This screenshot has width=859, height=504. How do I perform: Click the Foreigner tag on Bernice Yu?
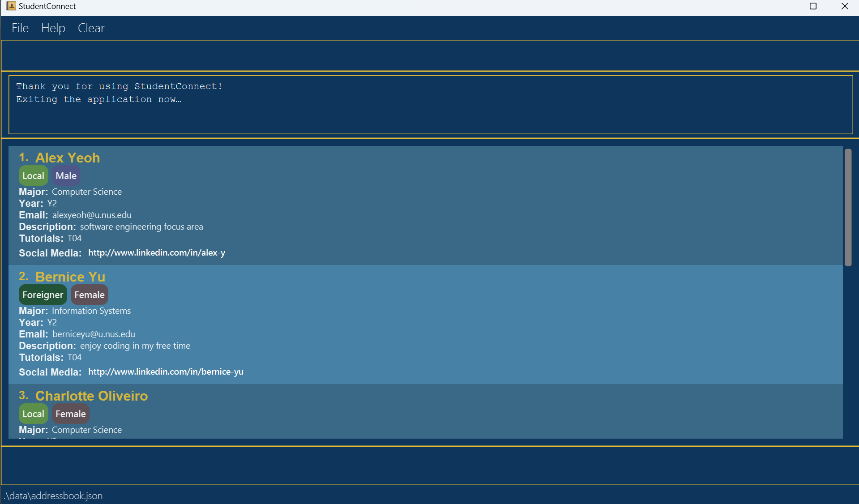coord(43,295)
